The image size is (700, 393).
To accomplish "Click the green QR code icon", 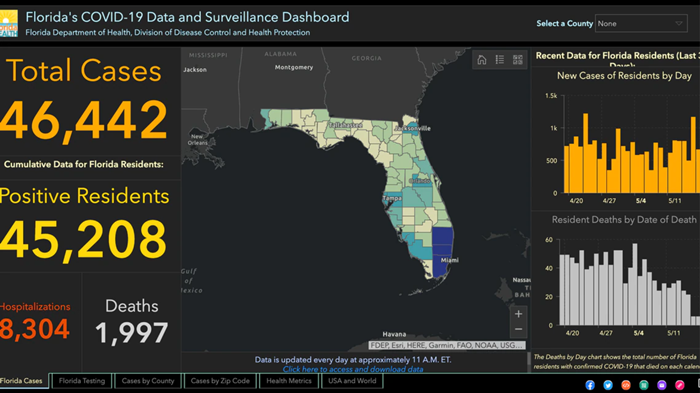I will pos(644,385).
